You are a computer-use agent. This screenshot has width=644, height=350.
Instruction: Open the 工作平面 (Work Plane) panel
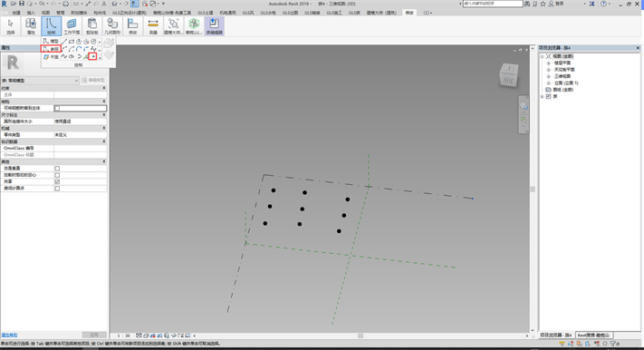(72, 26)
